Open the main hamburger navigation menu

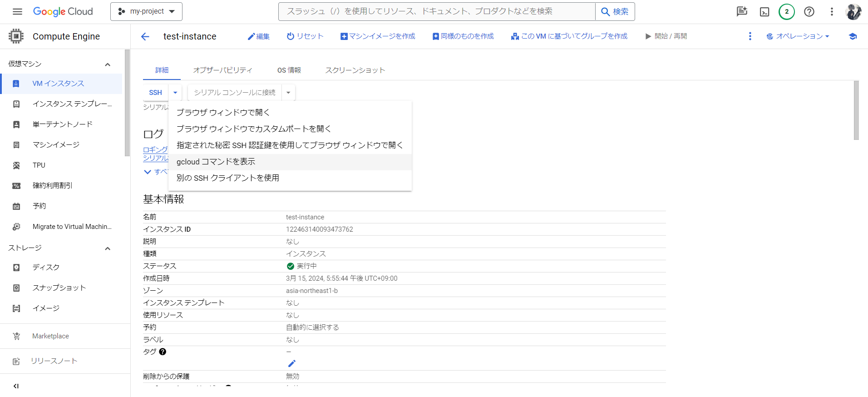click(17, 11)
